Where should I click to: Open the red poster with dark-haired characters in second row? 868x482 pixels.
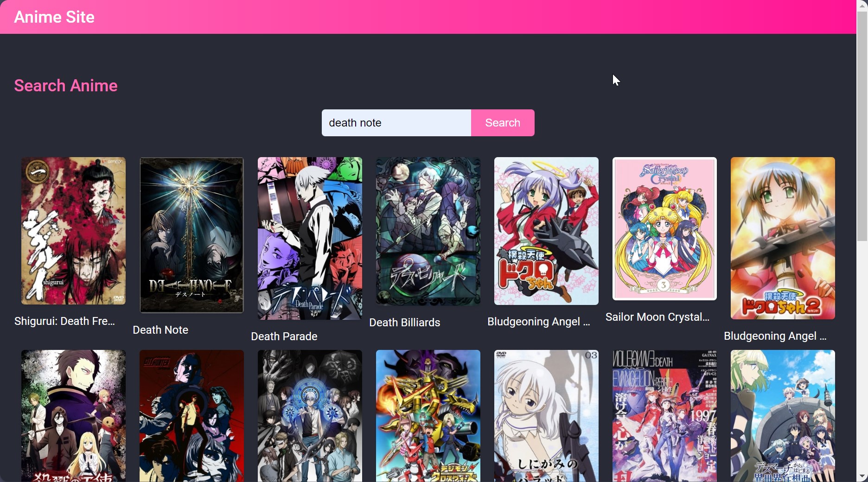(191, 416)
